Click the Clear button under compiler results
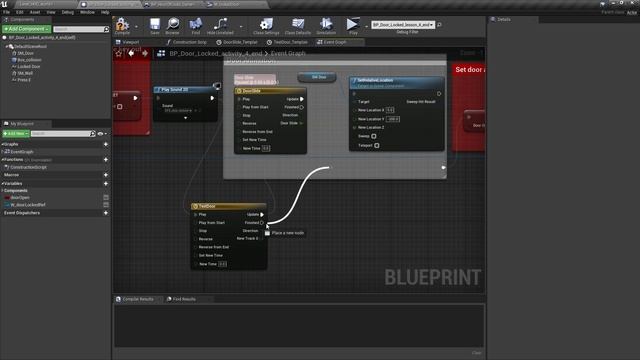The height and width of the screenshot is (360, 640). click(x=476, y=353)
